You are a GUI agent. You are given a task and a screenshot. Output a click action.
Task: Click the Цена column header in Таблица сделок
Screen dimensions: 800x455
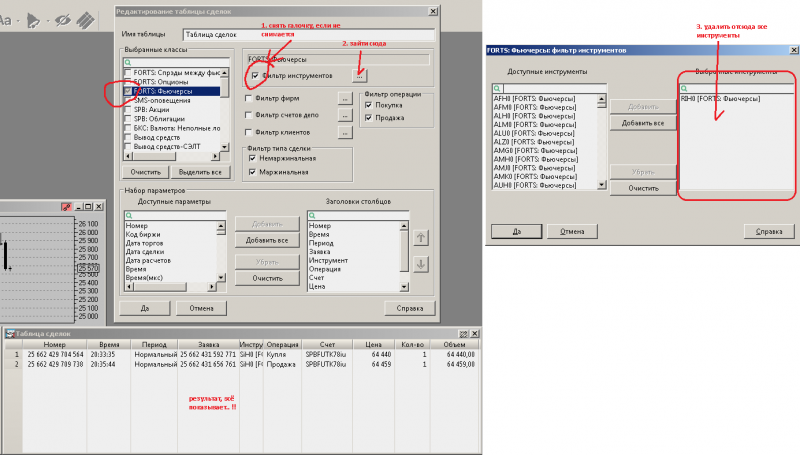pyautogui.click(x=373, y=344)
